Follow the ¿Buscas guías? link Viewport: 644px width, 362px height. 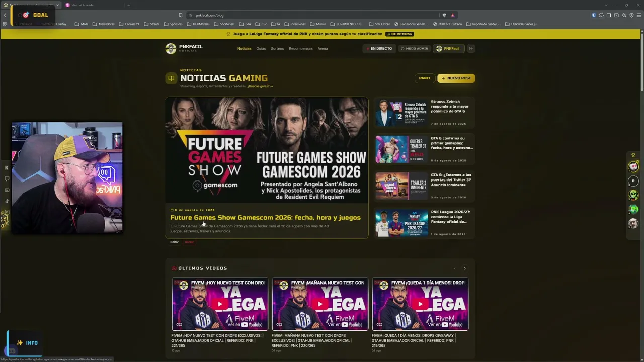(260, 86)
